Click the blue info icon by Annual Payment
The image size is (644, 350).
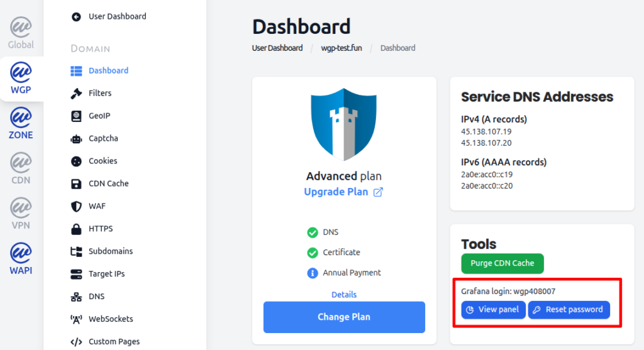(313, 273)
